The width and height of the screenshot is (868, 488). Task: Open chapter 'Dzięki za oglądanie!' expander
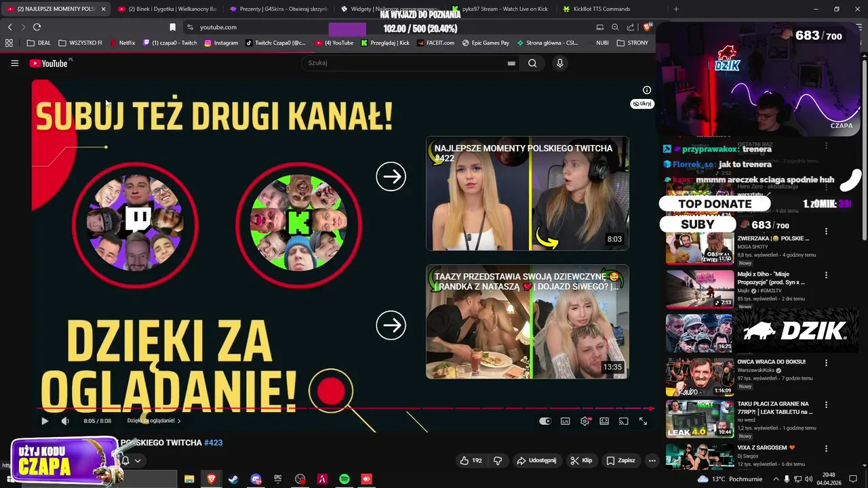tap(154, 421)
